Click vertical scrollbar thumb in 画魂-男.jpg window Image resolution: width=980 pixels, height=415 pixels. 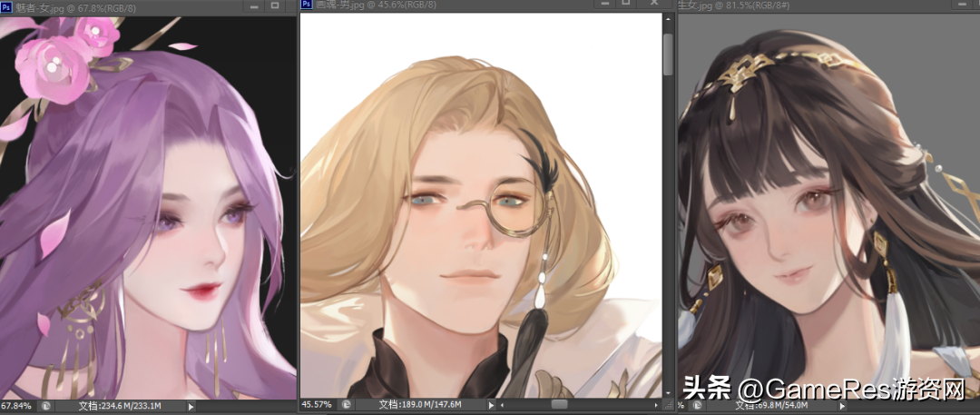(x=668, y=54)
